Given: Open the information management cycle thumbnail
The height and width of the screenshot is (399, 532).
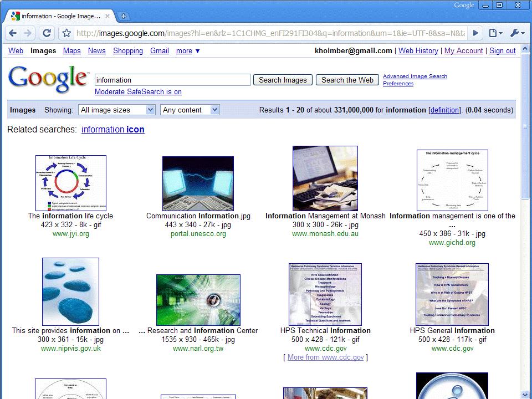Looking at the screenshot, I should click(x=452, y=180).
